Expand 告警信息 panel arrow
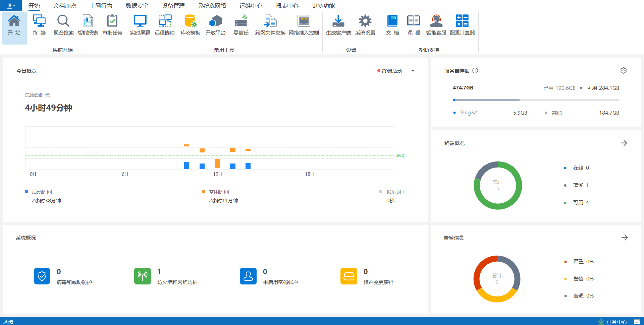The height and width of the screenshot is (325, 644). [624, 238]
